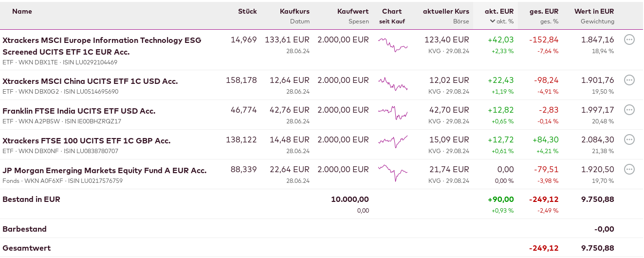
Task: Open options menu for Xtrackers FTSE 100 ETF
Action: [x=629, y=140]
